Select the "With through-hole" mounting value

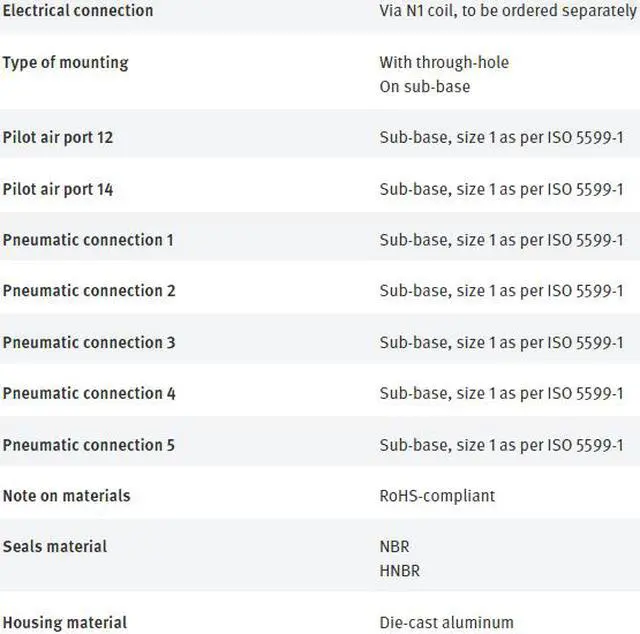(x=444, y=62)
